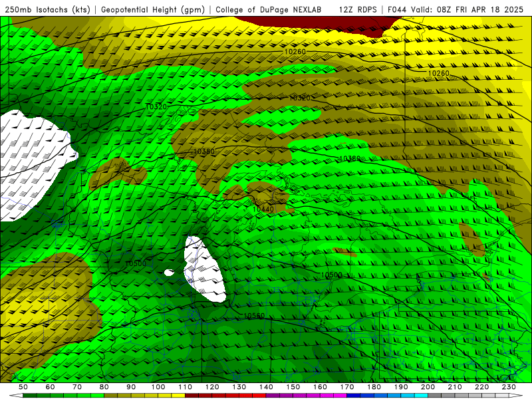Click the 60 value on the color scale

click(x=50, y=387)
